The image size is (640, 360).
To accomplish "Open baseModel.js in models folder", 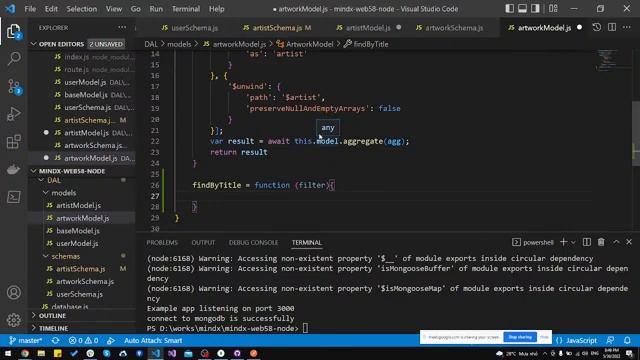I will [x=78, y=231].
